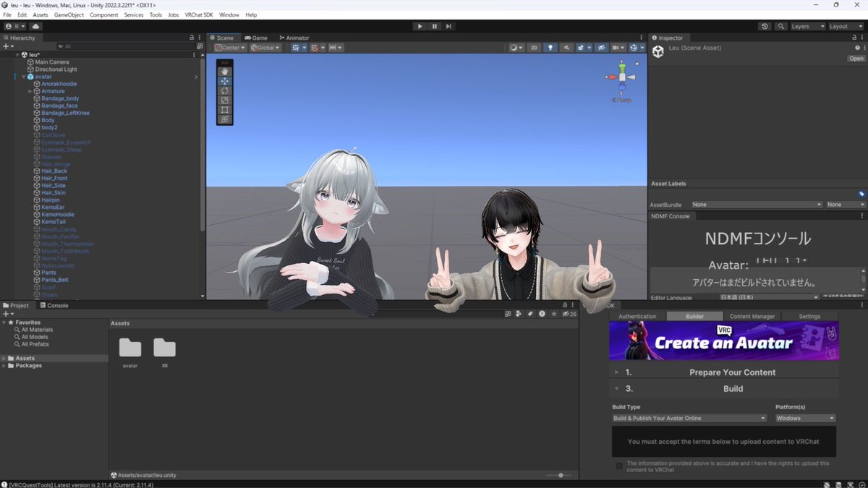This screenshot has height=488, width=868.
Task: Open the Layout dropdown
Action: [846, 26]
